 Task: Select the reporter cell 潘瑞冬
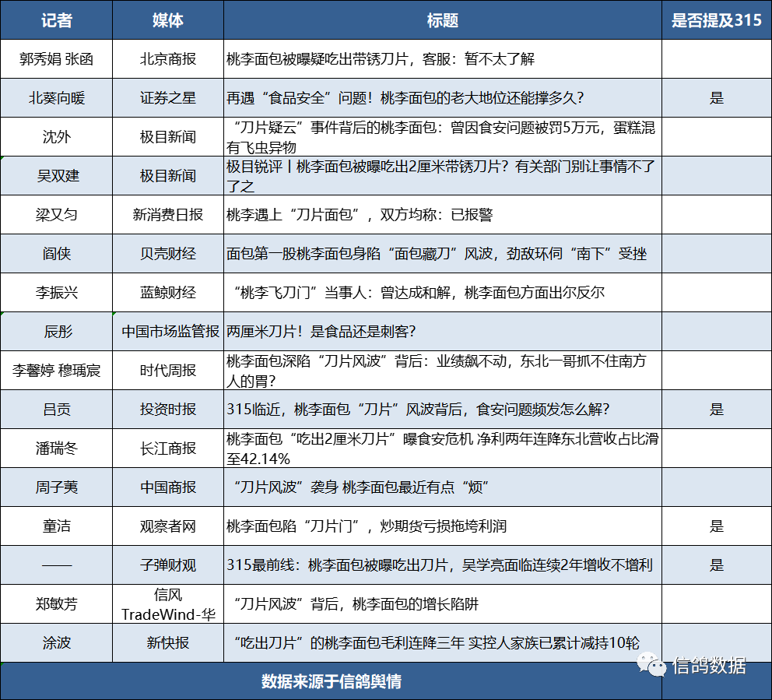pyautogui.click(x=56, y=448)
